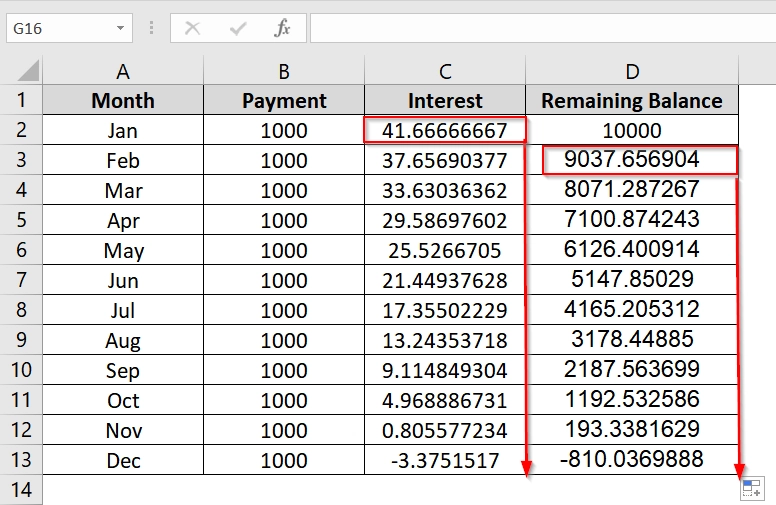Viewport: 776px width, 505px height.
Task: Select the balance cell 9037.656904
Action: (632, 160)
